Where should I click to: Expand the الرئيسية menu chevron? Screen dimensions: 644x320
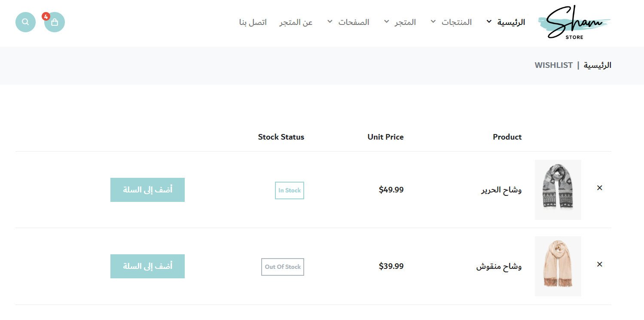click(x=489, y=21)
